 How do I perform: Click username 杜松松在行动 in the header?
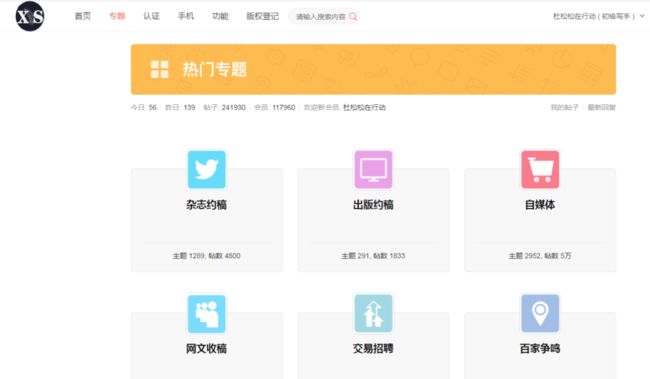point(574,16)
